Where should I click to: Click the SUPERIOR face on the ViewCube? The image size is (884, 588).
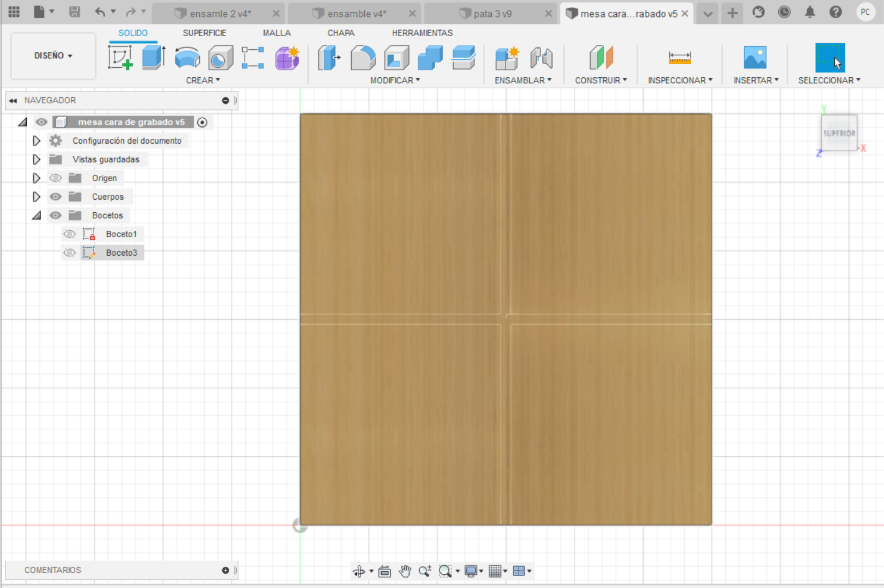click(x=839, y=133)
